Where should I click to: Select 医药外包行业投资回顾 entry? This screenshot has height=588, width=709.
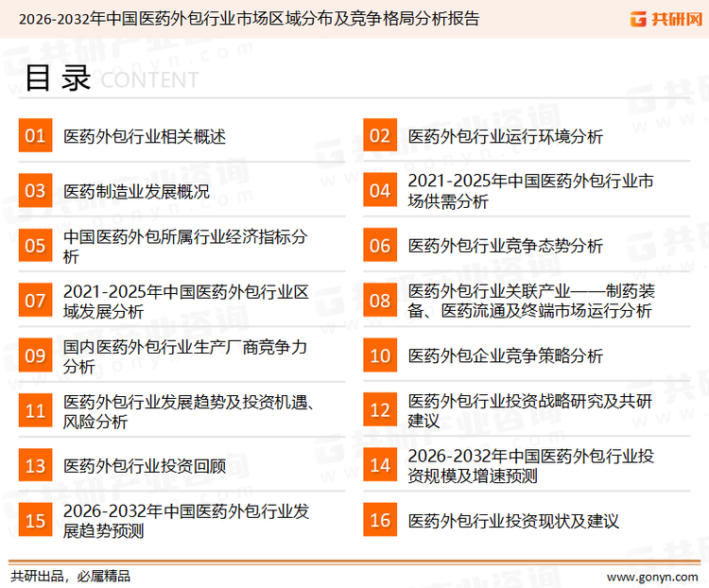[x=145, y=466]
